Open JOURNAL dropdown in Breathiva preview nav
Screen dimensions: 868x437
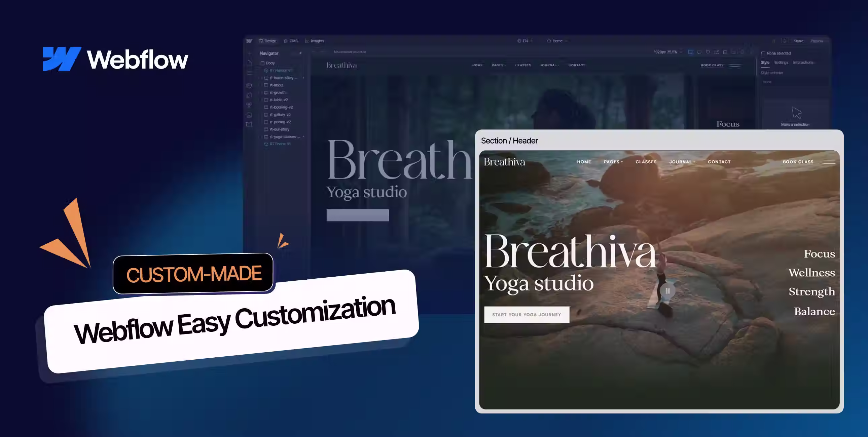coord(682,162)
